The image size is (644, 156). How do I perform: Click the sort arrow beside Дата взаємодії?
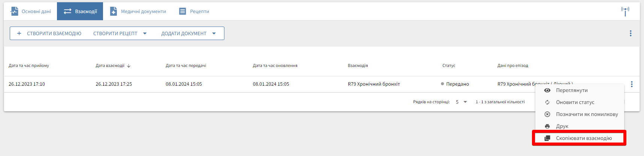point(129,66)
